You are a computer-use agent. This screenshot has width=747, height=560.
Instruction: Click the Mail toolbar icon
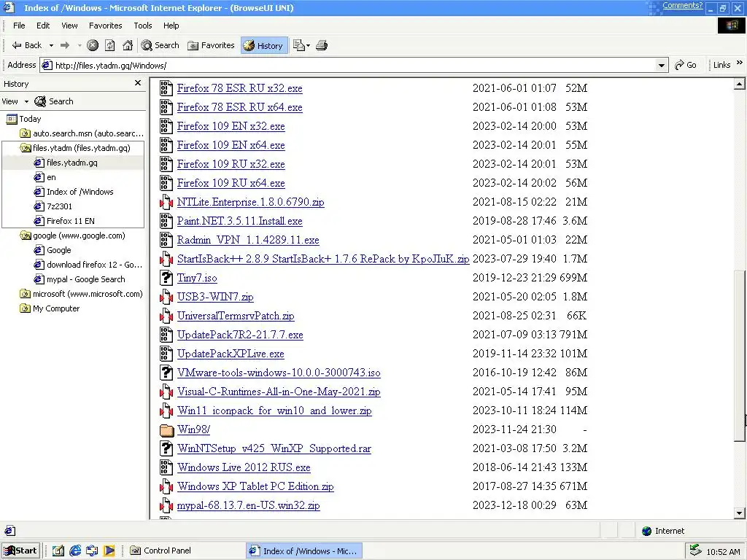(x=298, y=45)
